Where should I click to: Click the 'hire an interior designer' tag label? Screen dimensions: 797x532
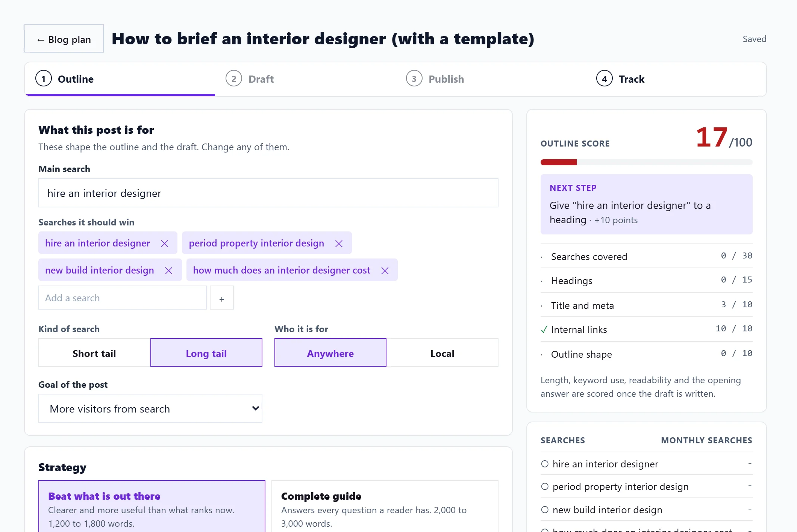pyautogui.click(x=98, y=243)
